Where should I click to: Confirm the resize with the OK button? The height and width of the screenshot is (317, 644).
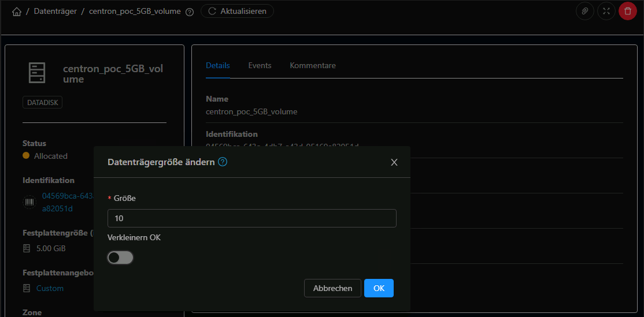[x=379, y=288]
